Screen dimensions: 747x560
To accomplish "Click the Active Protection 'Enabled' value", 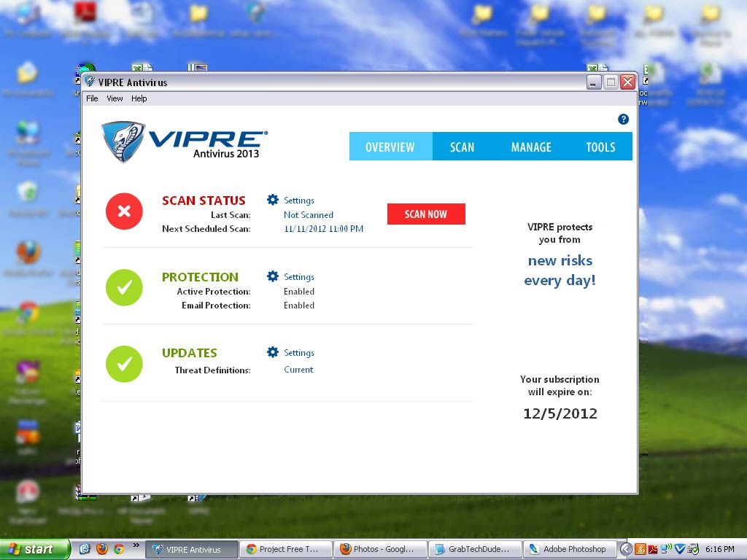I will (298, 292).
